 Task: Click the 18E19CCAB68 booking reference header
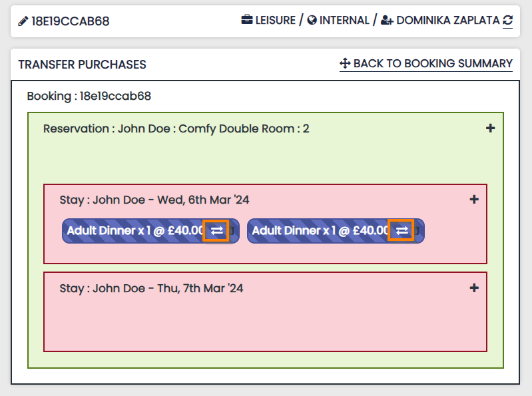(71, 21)
